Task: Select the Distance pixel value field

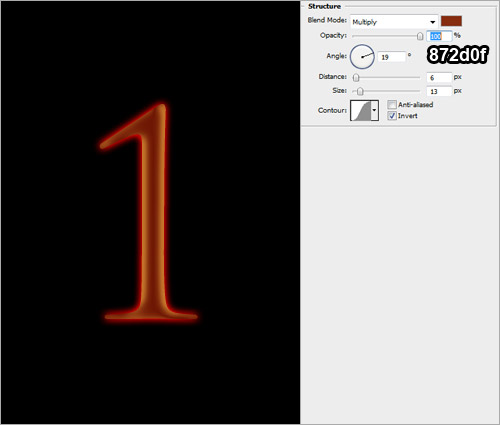Action: pos(439,78)
